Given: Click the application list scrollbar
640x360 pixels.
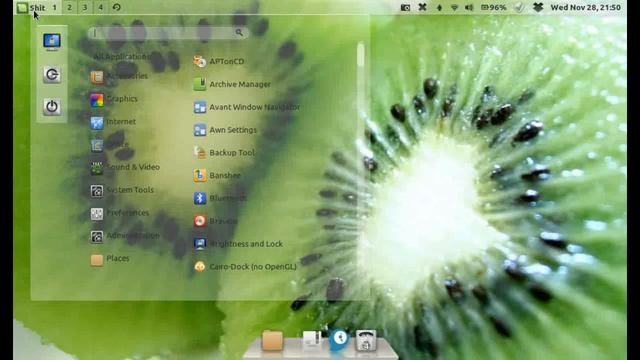Looking at the screenshot, I should [360, 55].
